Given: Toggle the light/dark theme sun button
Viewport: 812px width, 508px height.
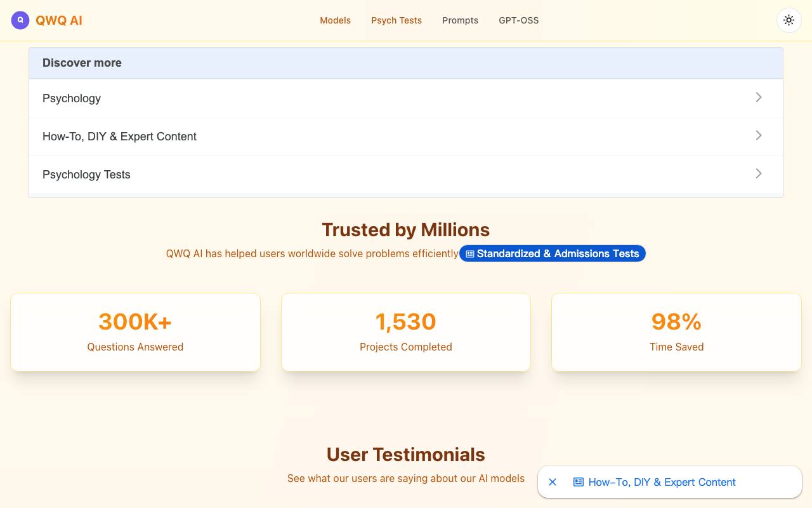Looking at the screenshot, I should [x=789, y=20].
